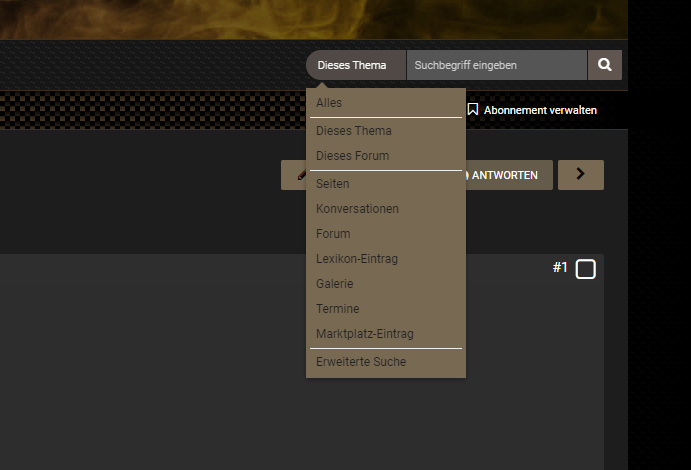Pick 'Marktplatz-Eintrag' from the list
Image resolution: width=691 pixels, height=470 pixels.
[x=364, y=334]
